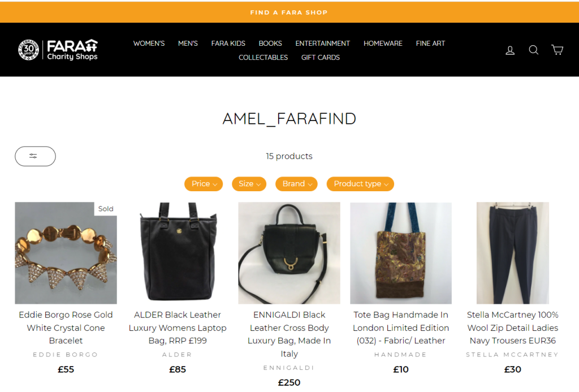Open the Fara Kids menu item
This screenshot has height=392, width=579.
228,43
